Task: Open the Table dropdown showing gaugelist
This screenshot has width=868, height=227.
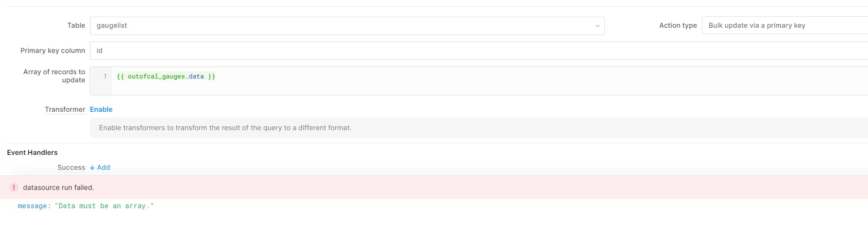Action: 347,26
